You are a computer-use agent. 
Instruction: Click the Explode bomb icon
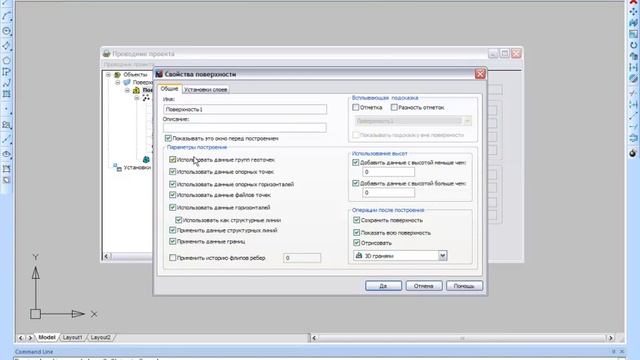click(x=633, y=153)
